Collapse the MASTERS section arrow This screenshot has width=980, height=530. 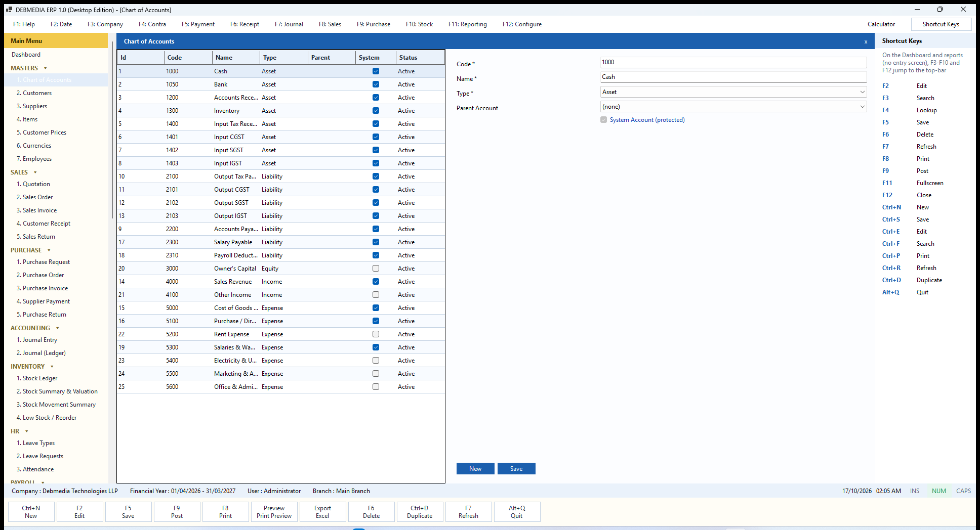pos(46,68)
